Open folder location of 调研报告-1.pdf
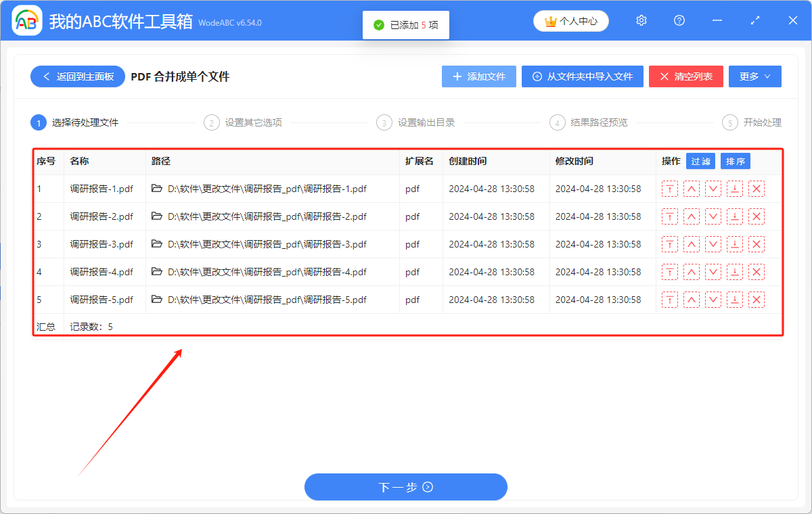This screenshot has height=514, width=812. pos(157,189)
